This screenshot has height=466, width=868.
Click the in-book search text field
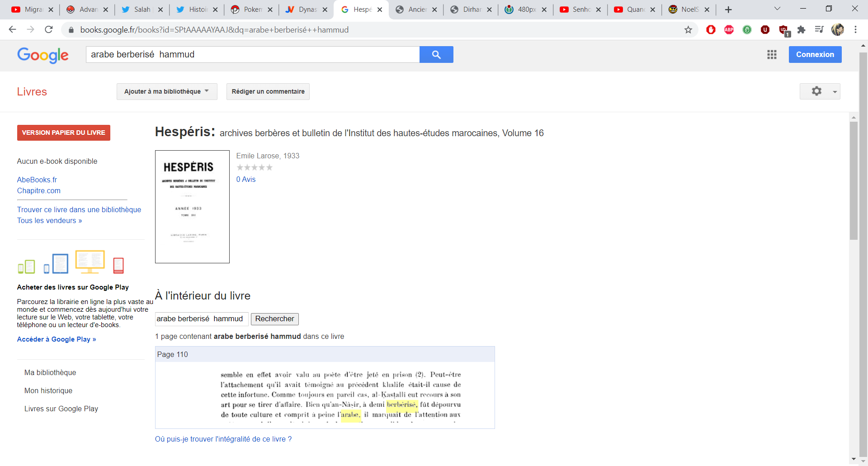pyautogui.click(x=201, y=319)
